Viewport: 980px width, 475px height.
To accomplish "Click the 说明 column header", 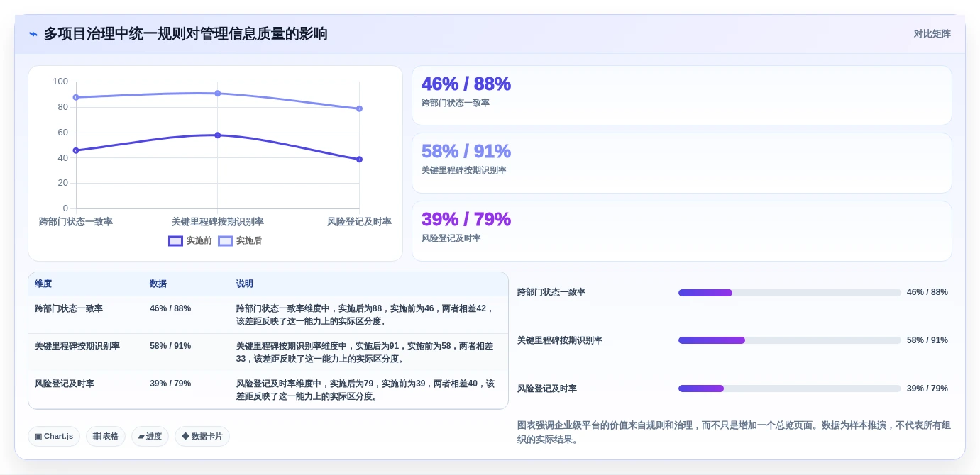I will pyautogui.click(x=245, y=284).
